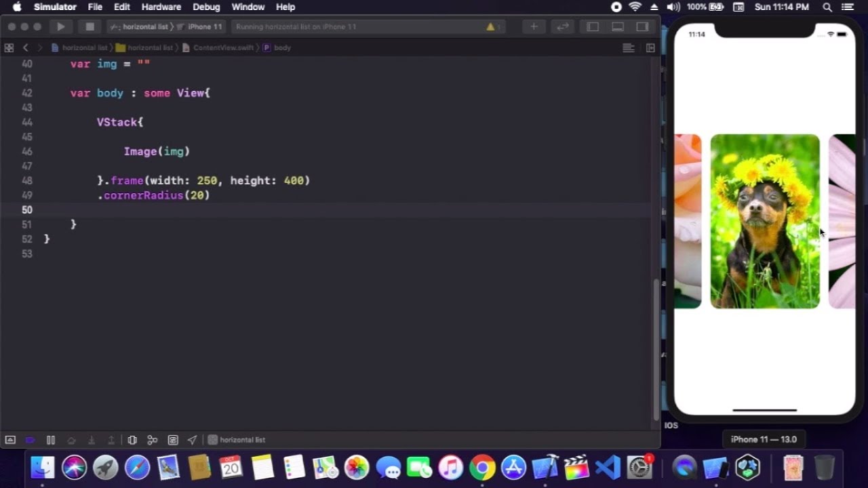Open the Edit menu
868x488 pixels.
click(x=122, y=7)
